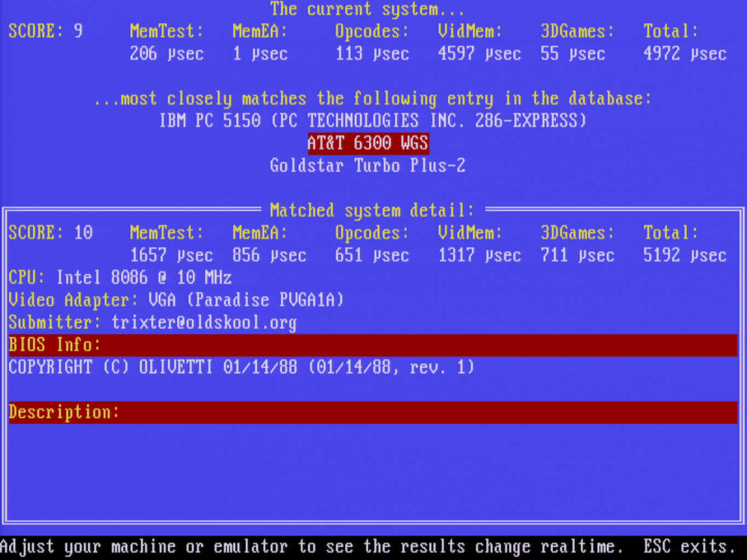
Task: Click the Opcodes: label in the current system row
Action: click(x=372, y=31)
